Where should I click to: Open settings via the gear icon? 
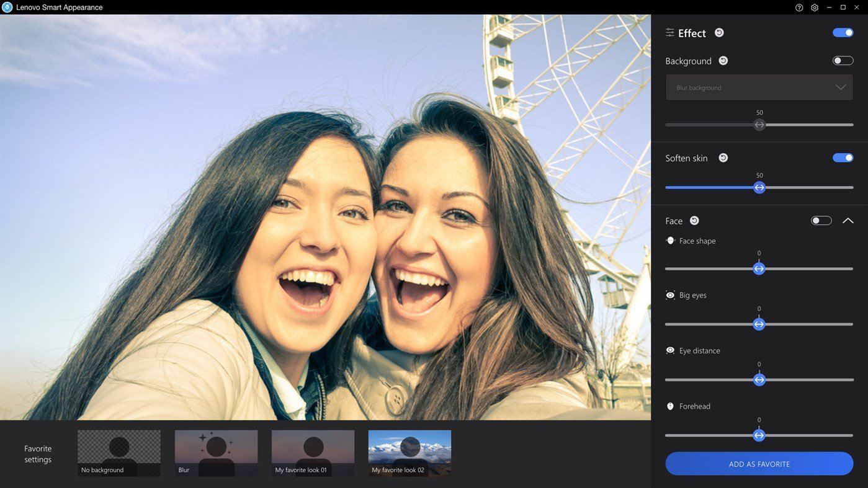[x=815, y=7]
